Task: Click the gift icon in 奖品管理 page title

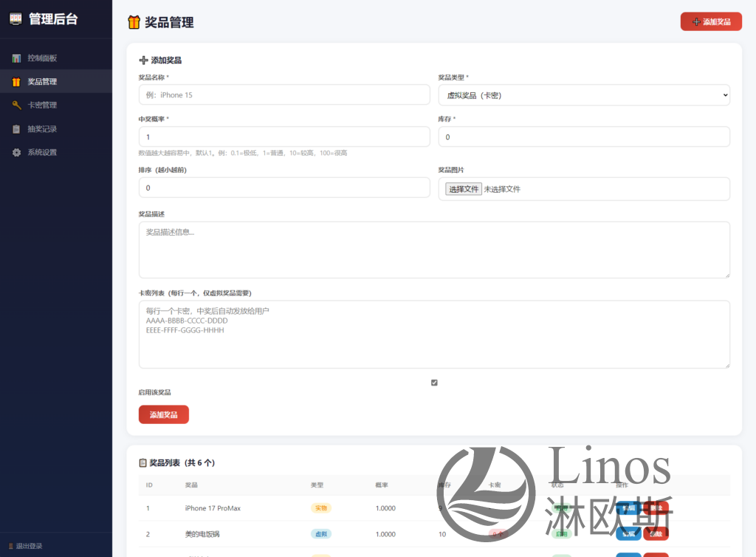Action: [x=134, y=22]
